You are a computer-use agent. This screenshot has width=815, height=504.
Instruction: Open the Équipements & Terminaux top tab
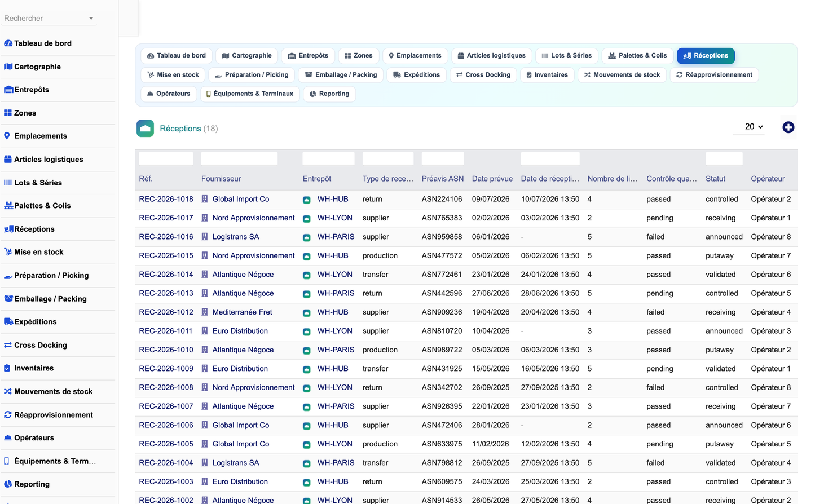[250, 94]
